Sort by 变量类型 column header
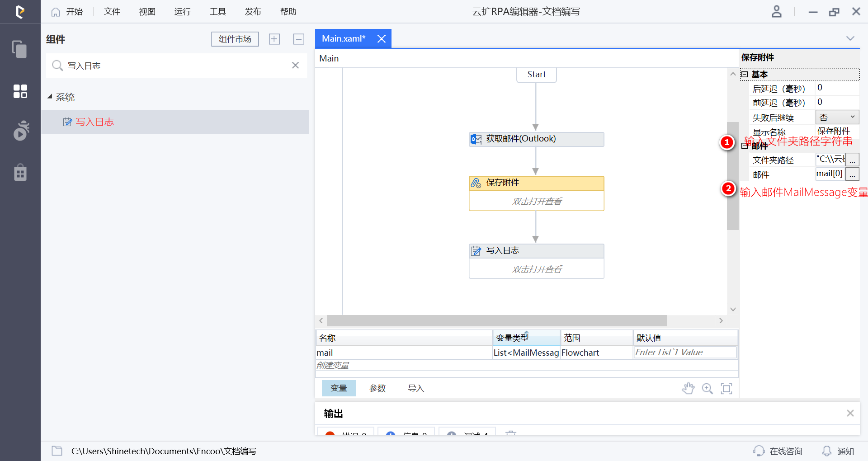Viewport: 868px width, 461px height. [x=526, y=338]
